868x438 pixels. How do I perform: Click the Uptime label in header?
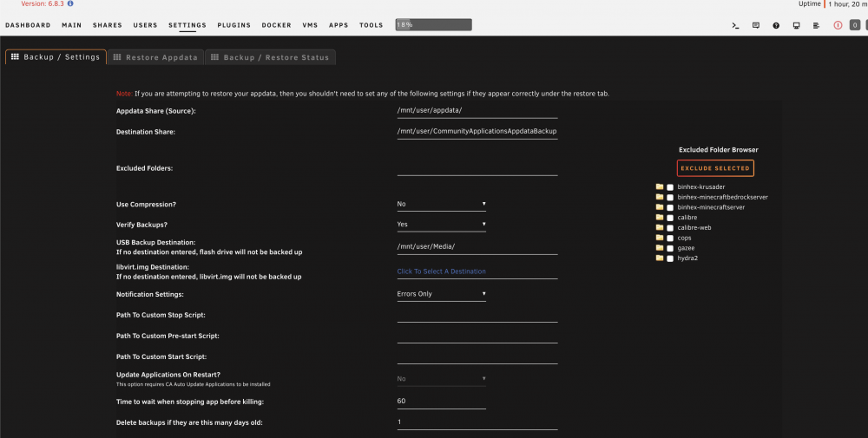point(809,3)
